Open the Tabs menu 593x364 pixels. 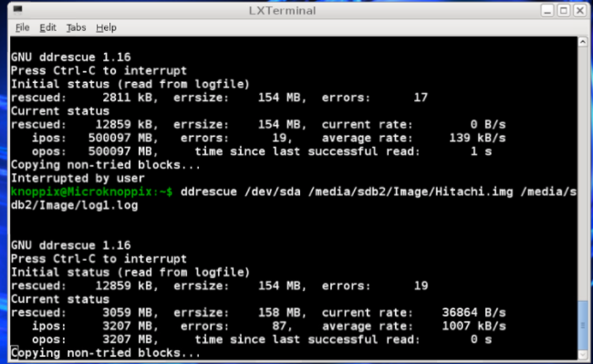coord(76,27)
